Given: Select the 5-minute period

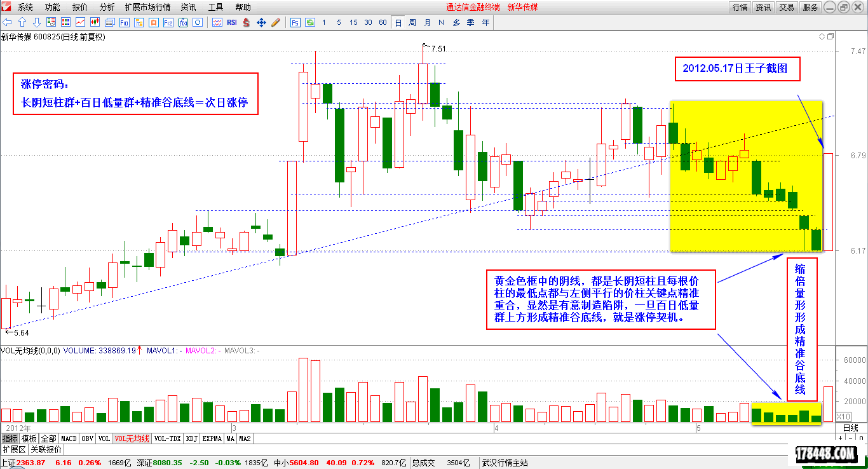Looking at the screenshot, I should pyautogui.click(x=339, y=22).
